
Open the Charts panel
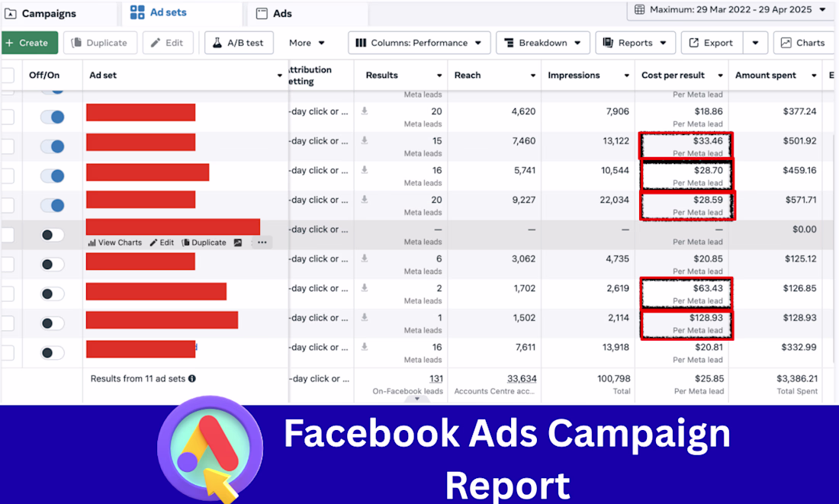point(804,43)
